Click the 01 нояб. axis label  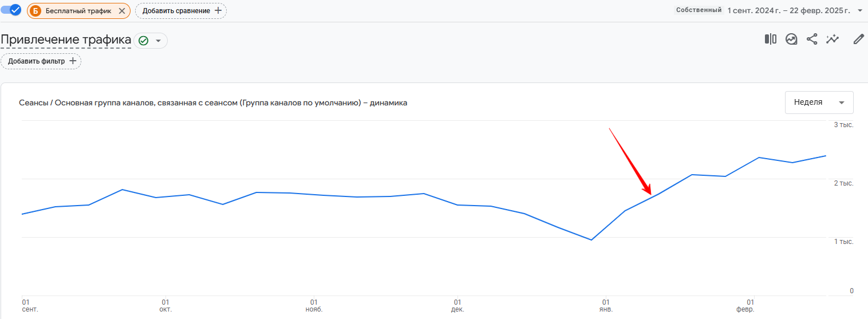pyautogui.click(x=314, y=305)
